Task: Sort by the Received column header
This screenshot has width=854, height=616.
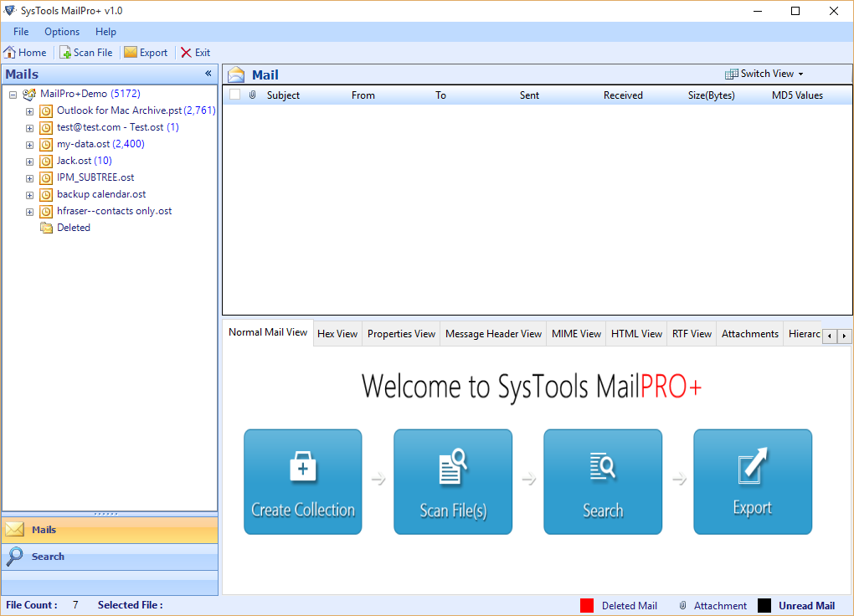Action: (623, 95)
